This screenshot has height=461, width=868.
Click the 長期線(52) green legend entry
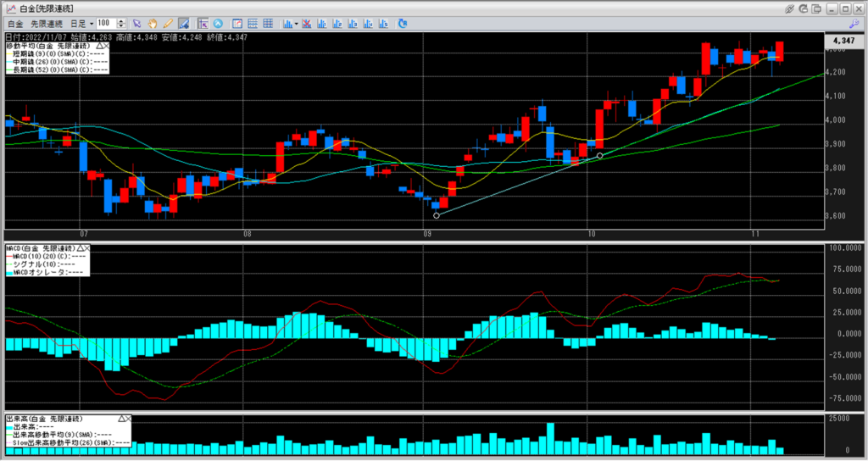click(x=57, y=69)
